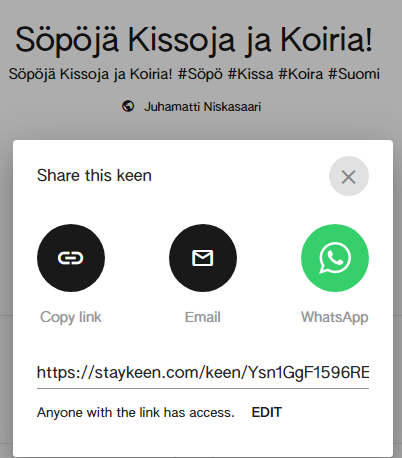Screen dimensions: 402x458
Task: Open author Juhamatti Niskasaari's name
Action: coord(202,107)
